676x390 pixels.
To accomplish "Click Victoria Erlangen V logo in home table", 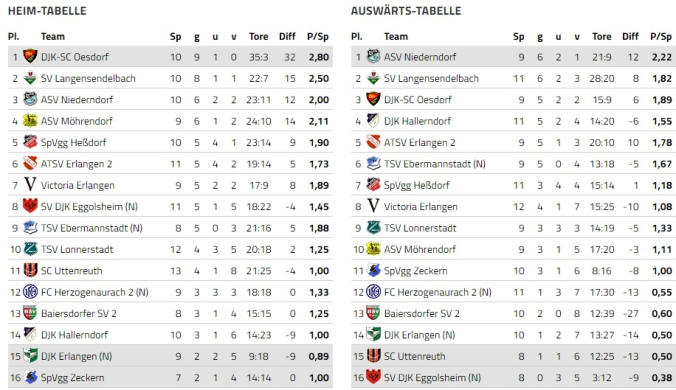I will click(30, 184).
